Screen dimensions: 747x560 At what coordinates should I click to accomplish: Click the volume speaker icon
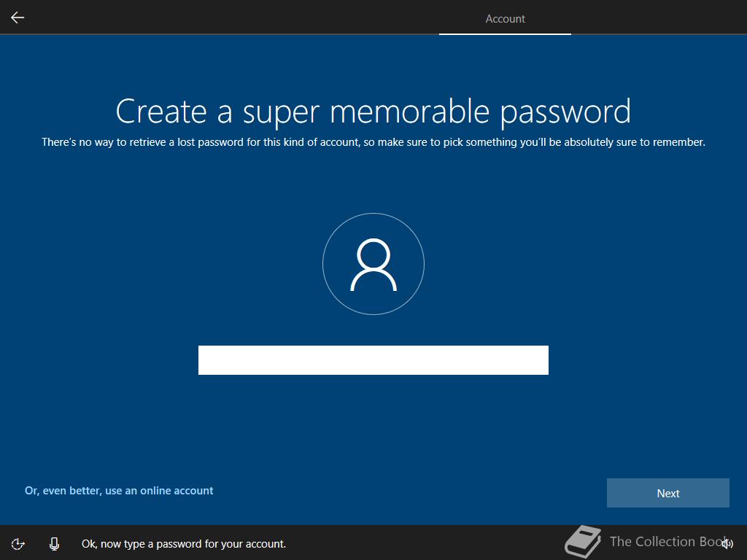pyautogui.click(x=727, y=543)
